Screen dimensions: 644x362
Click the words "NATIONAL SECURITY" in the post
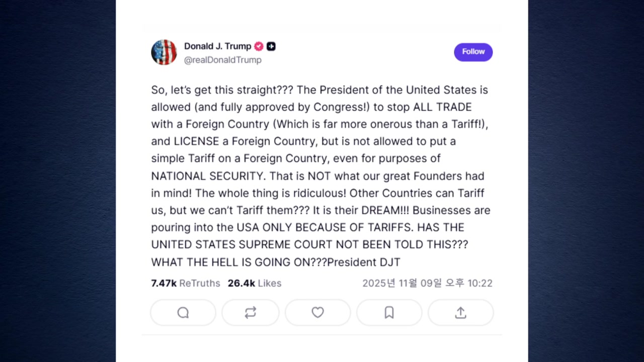[207, 176]
